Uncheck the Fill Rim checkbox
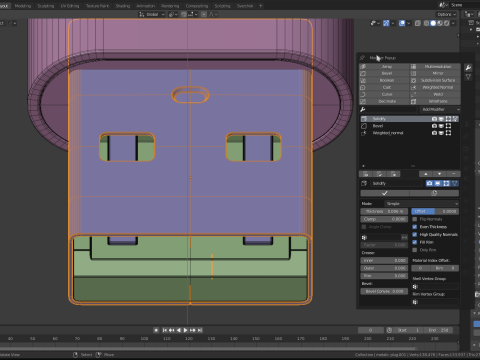480x360 pixels. coord(415,242)
